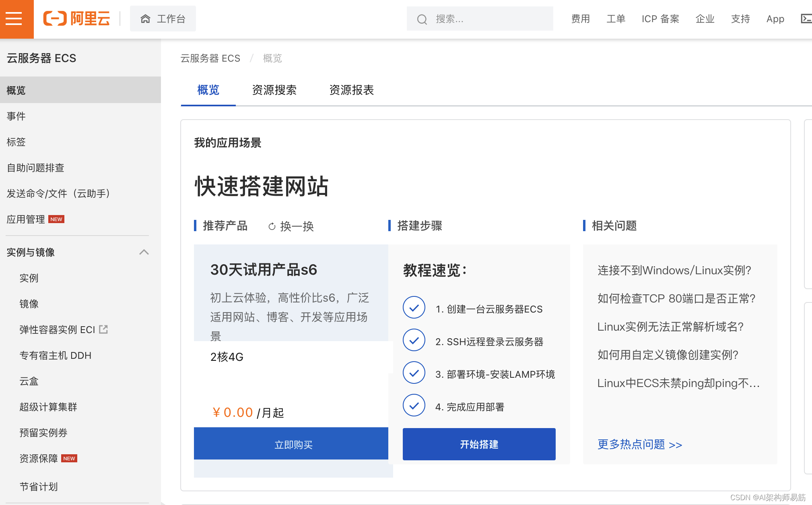Open 企业 in top navigation
The height and width of the screenshot is (505, 812).
pos(705,19)
